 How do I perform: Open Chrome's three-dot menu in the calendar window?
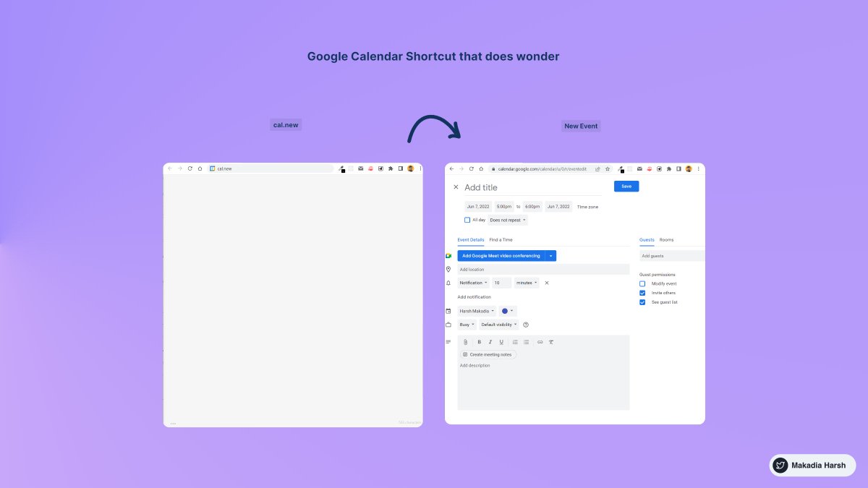[699, 168]
